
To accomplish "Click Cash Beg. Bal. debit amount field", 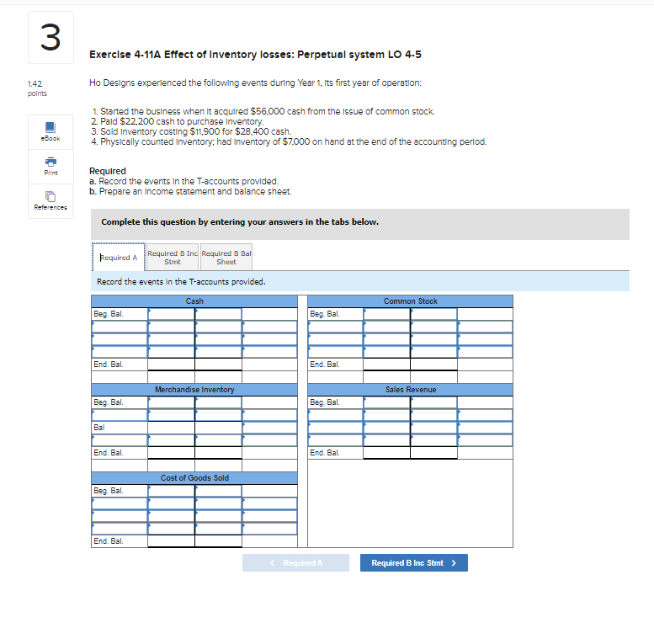I will 171,314.
